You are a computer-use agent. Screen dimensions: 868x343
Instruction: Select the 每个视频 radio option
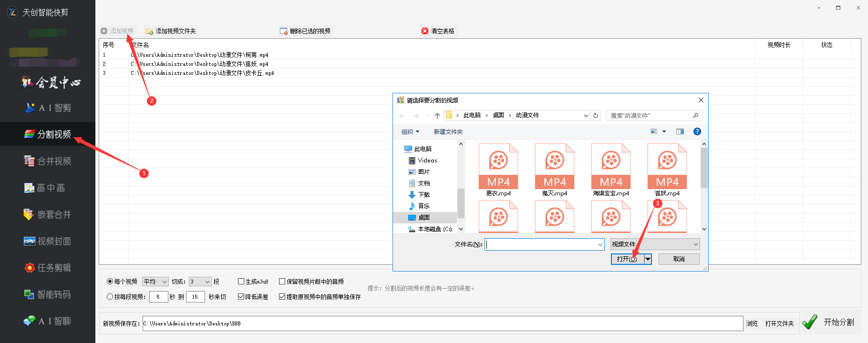[122, 282]
